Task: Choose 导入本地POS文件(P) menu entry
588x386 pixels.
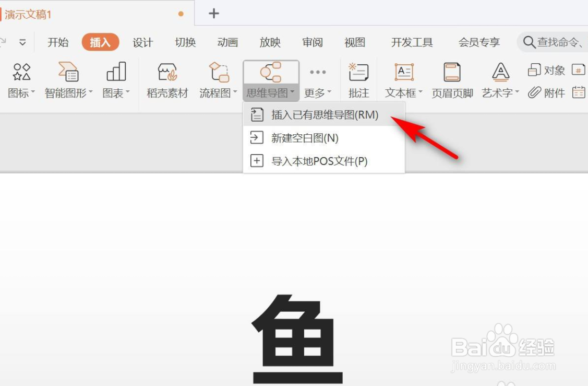Action: coord(324,161)
